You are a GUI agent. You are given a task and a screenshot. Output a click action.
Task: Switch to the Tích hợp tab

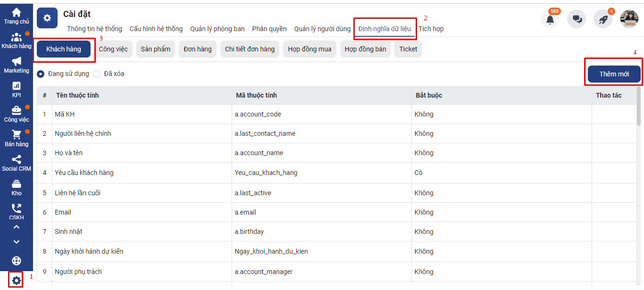click(x=431, y=29)
